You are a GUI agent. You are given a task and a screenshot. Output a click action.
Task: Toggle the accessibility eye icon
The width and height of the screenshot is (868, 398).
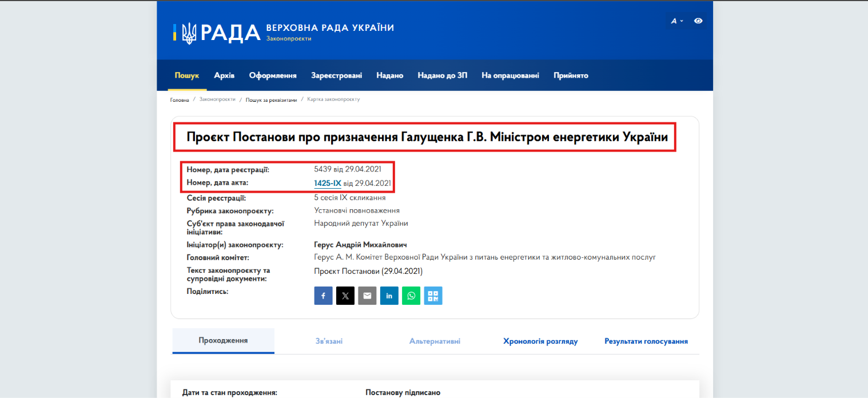698,21
